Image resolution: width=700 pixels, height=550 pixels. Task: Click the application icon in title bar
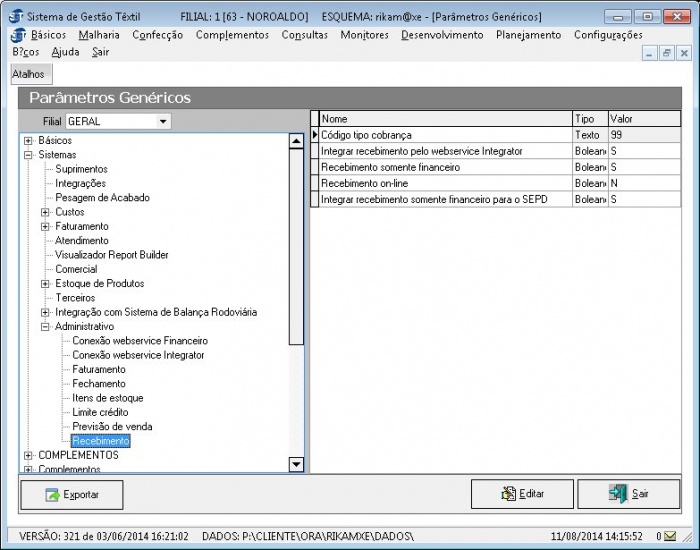[14, 17]
